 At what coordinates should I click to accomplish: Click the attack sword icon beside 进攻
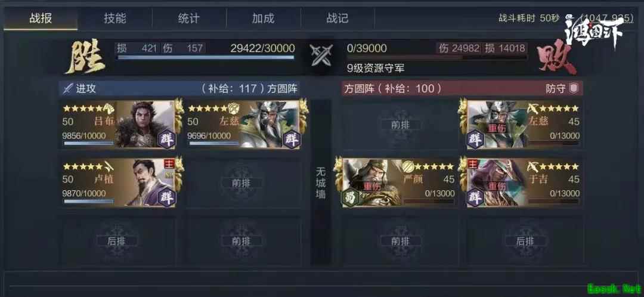tap(68, 88)
